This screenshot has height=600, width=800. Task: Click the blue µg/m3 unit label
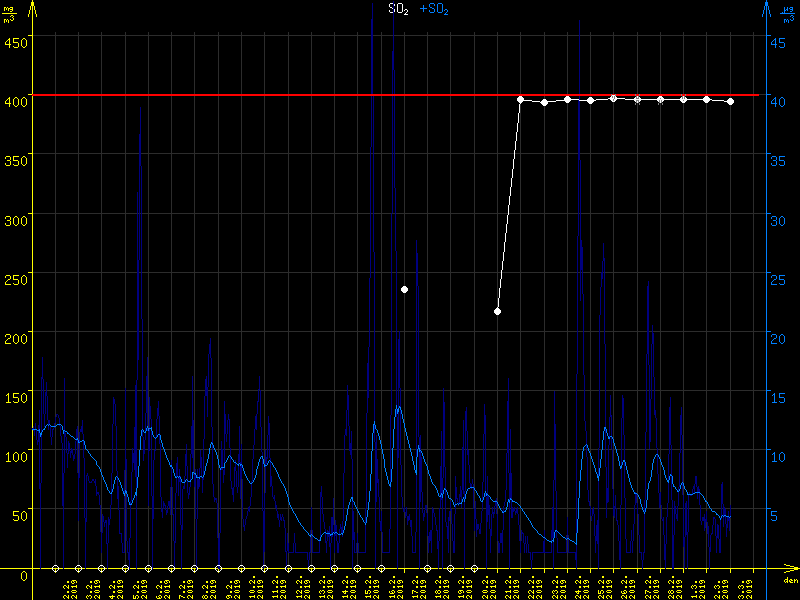789,14
